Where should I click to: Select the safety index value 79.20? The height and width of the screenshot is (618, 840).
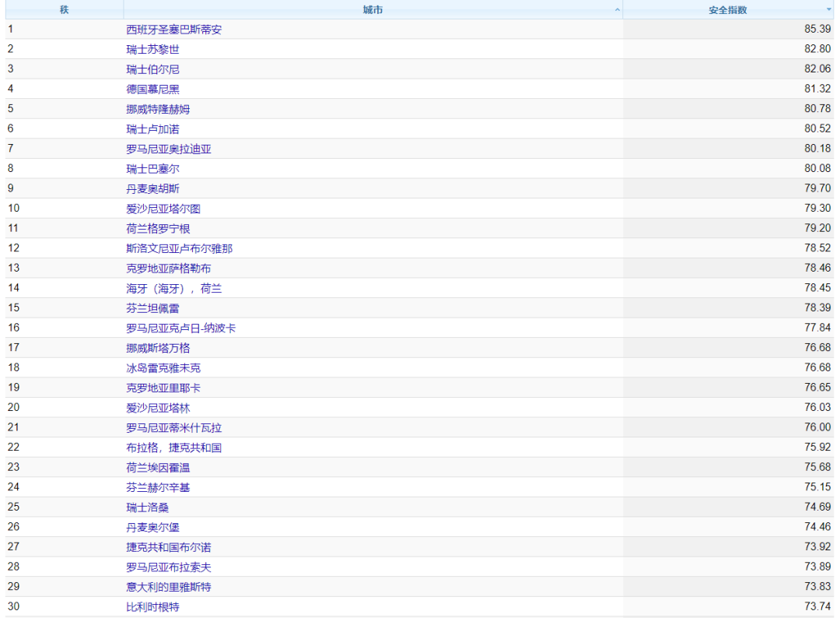817,228
